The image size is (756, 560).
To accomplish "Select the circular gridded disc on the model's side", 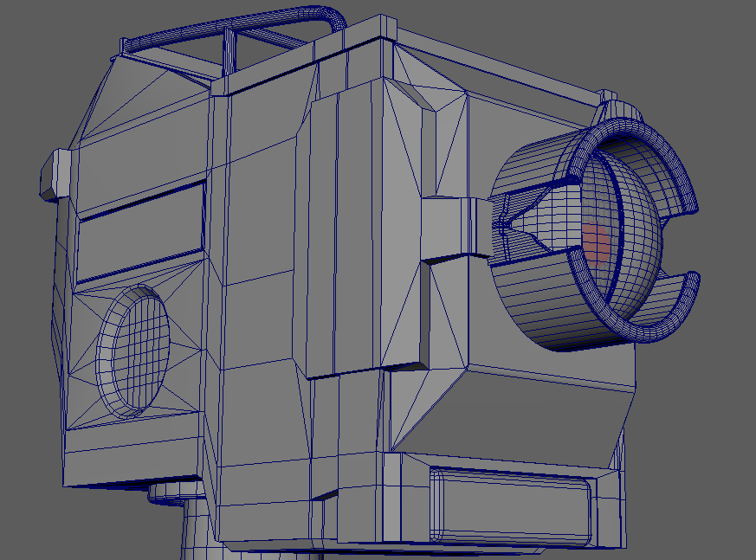I will click(133, 351).
